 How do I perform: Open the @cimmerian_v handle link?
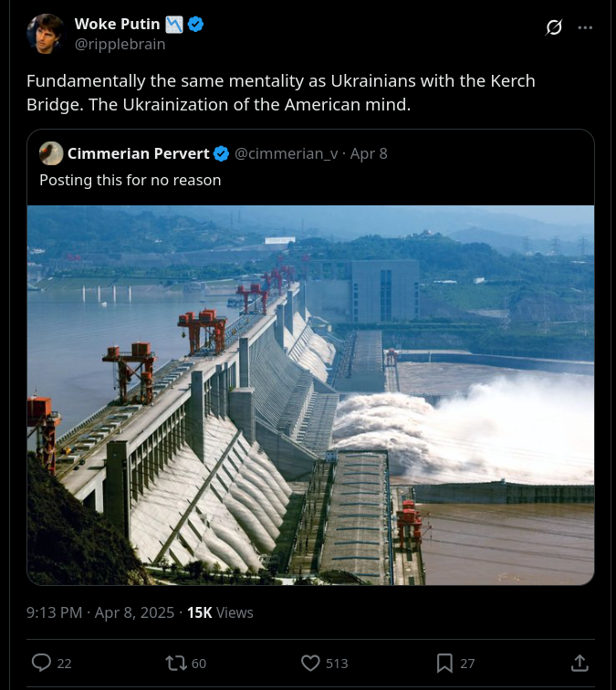click(286, 153)
